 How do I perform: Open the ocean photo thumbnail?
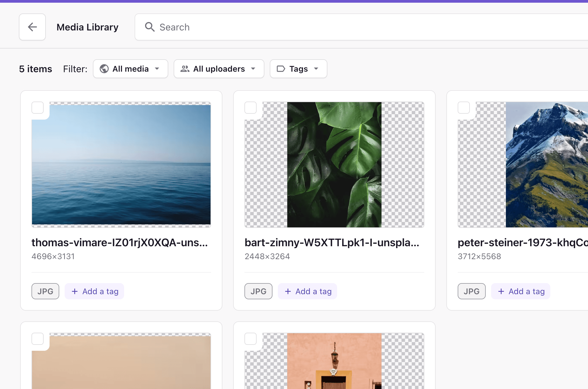coord(121,164)
